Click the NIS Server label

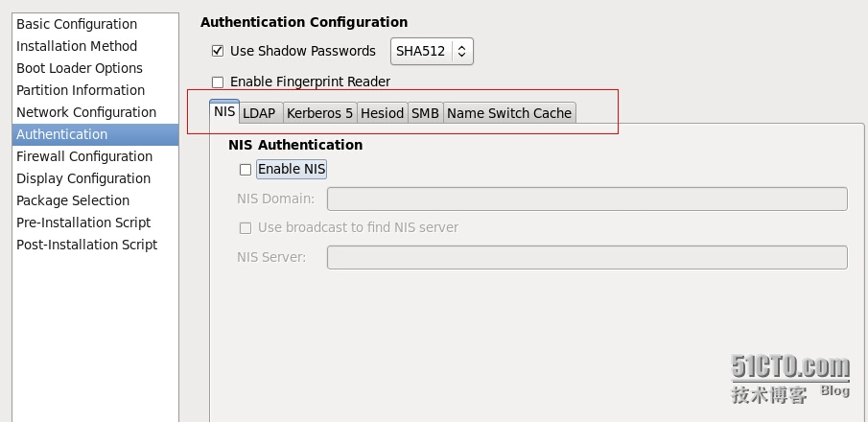click(271, 258)
